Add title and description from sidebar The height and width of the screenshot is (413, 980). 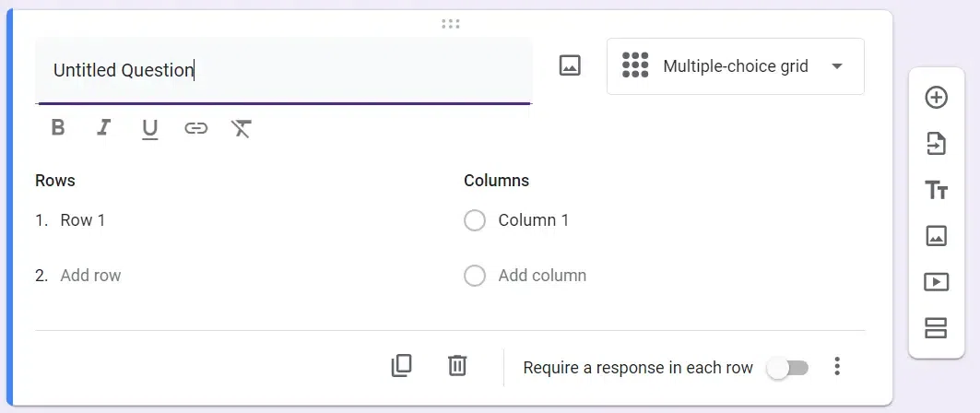936,190
